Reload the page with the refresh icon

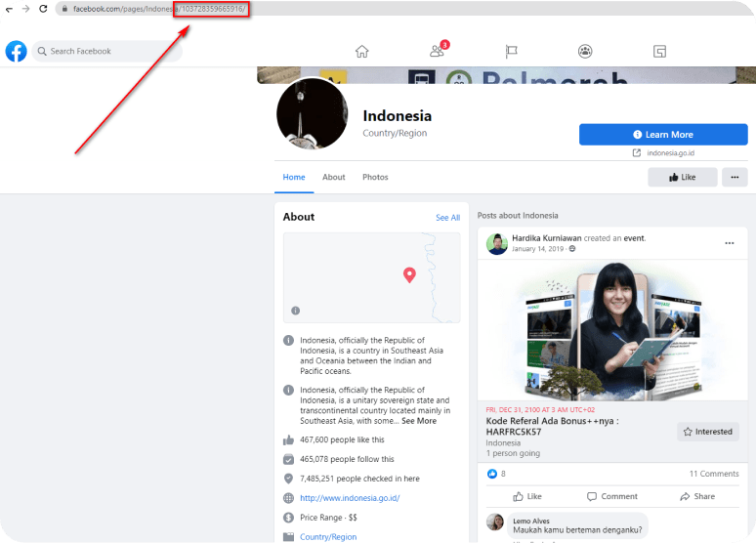pyautogui.click(x=43, y=9)
